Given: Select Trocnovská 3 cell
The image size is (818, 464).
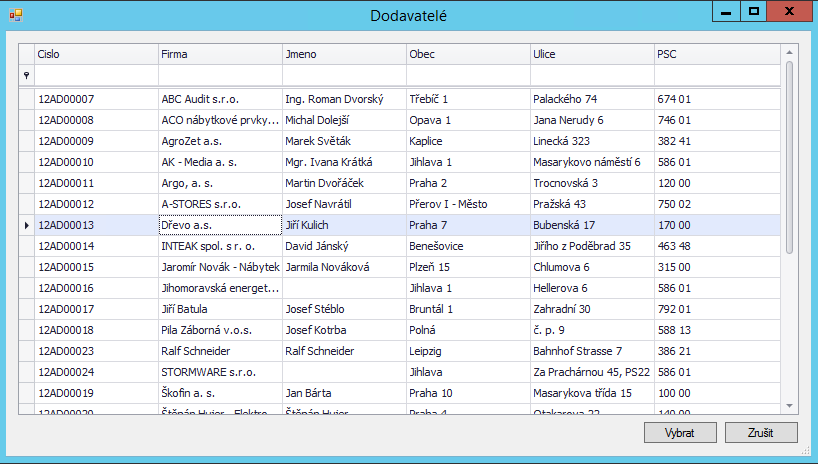Looking at the screenshot, I should click(x=593, y=183).
